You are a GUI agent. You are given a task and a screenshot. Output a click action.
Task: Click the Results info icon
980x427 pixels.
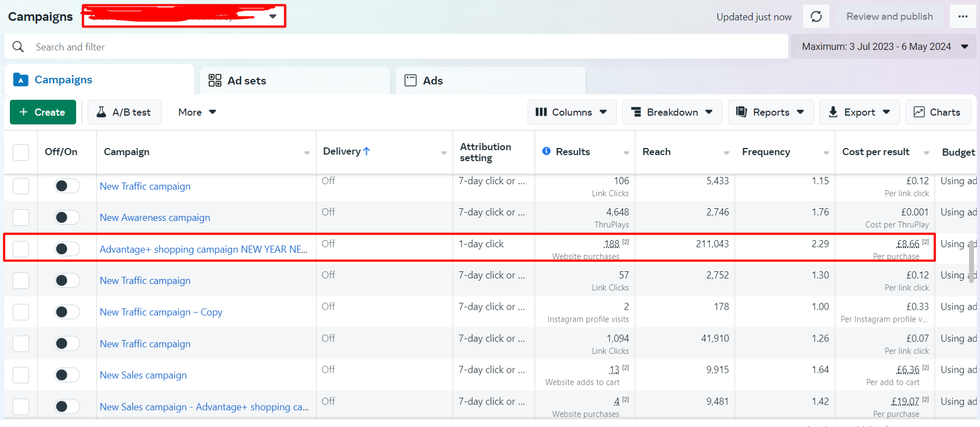[x=546, y=151]
